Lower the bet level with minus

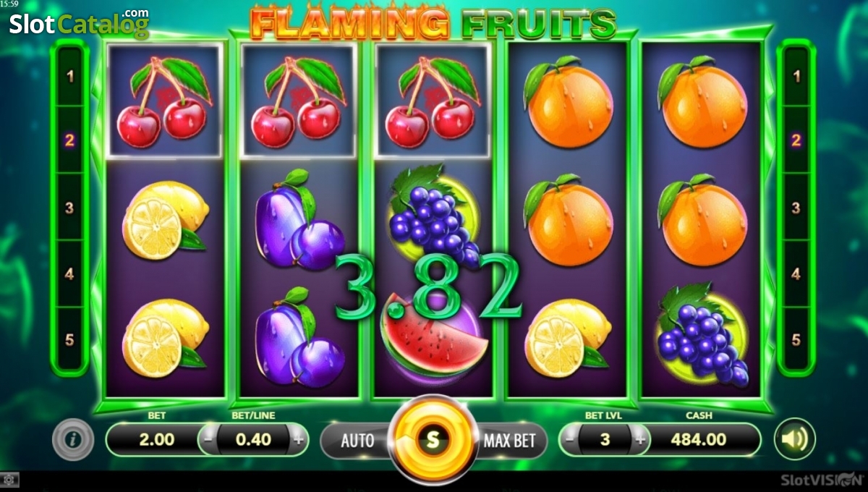[x=571, y=439]
